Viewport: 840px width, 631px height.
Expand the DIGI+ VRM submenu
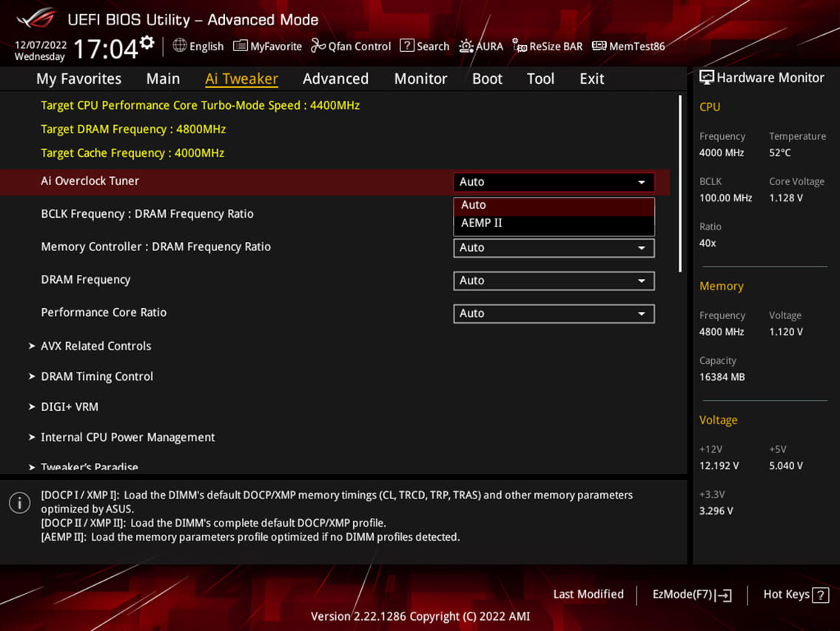[70, 407]
